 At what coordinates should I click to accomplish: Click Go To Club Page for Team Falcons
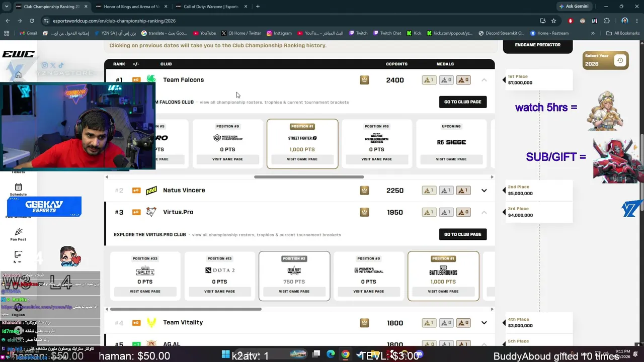pyautogui.click(x=462, y=102)
